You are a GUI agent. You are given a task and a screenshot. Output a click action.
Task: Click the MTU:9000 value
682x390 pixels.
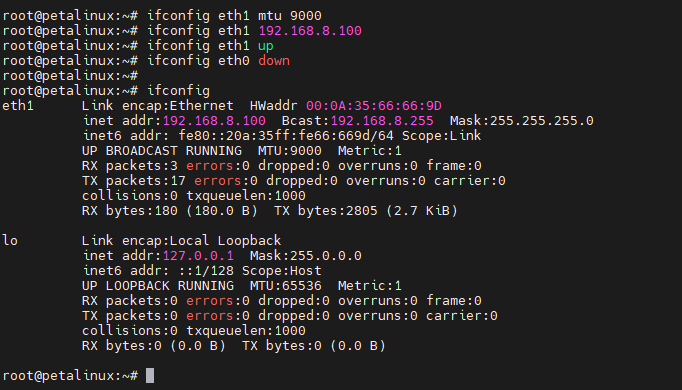[290, 151]
